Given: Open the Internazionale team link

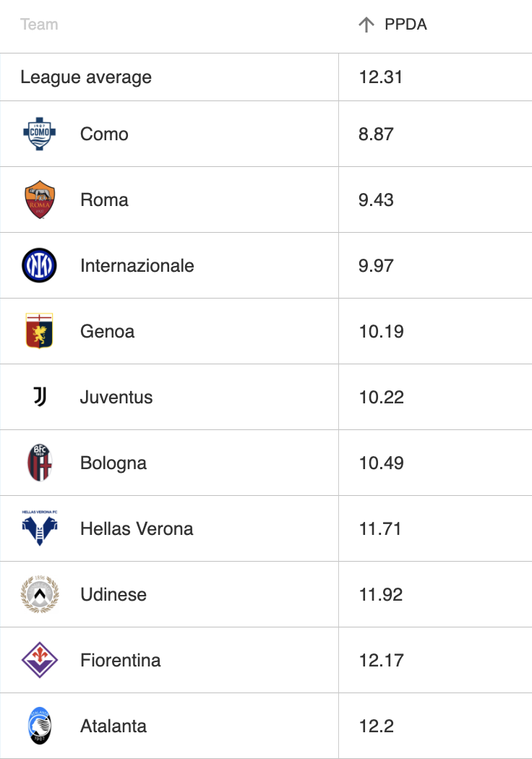Looking at the screenshot, I should tap(137, 266).
